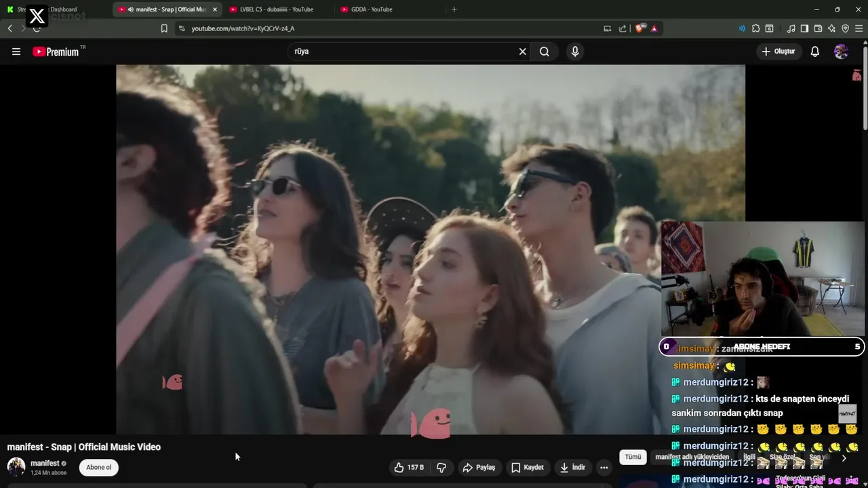This screenshot has width=868, height=488.
Task: Toggle the browser sidebar panel
Action: pyautogui.click(x=804, y=28)
